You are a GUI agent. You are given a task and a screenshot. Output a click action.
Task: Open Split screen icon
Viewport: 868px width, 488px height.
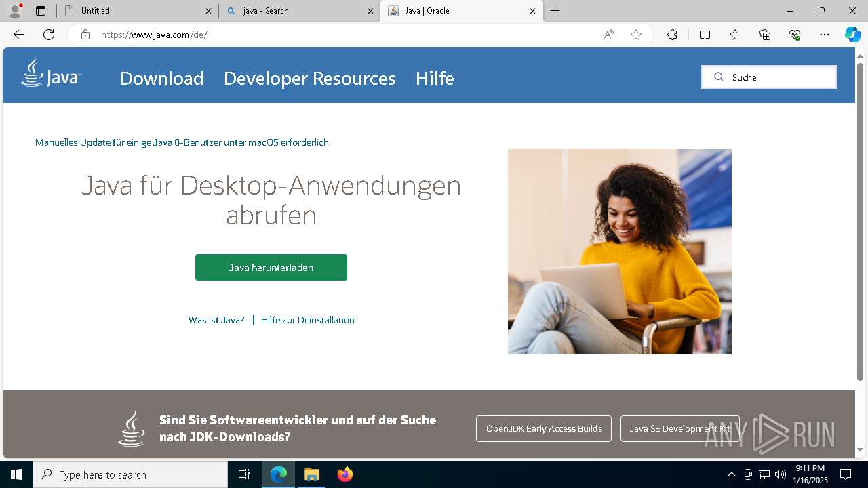(705, 35)
